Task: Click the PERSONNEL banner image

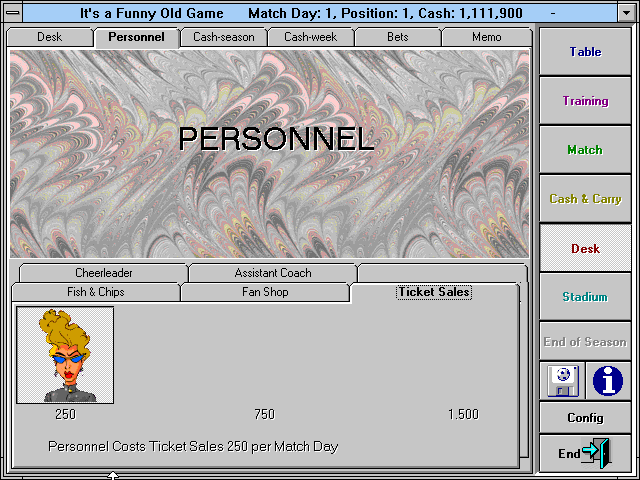Action: [x=269, y=154]
